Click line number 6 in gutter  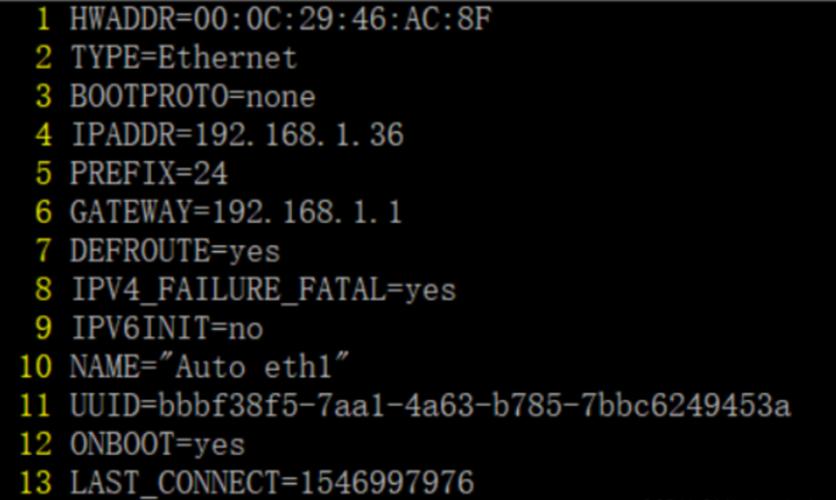click(43, 212)
